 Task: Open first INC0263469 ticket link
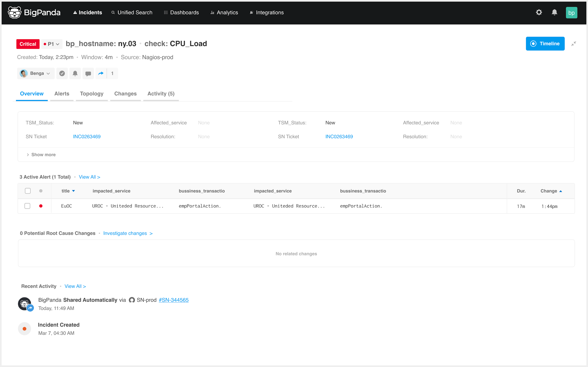87,137
